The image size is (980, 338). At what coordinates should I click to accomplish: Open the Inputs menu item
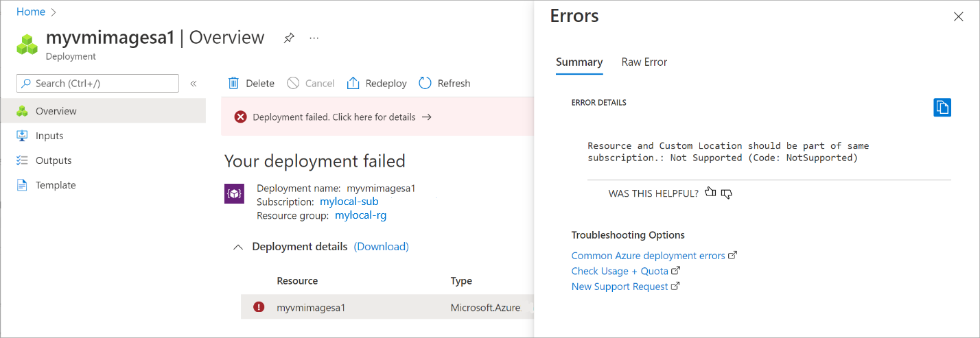point(49,136)
